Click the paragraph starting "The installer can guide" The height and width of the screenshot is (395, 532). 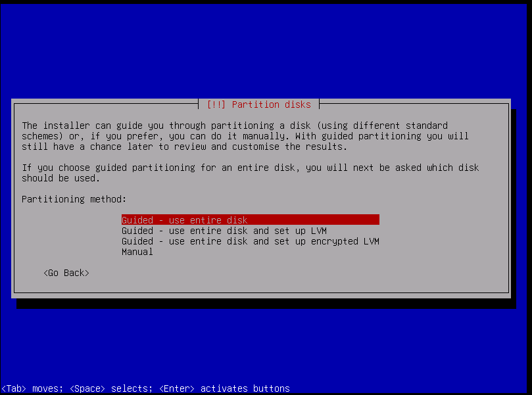[245, 136]
